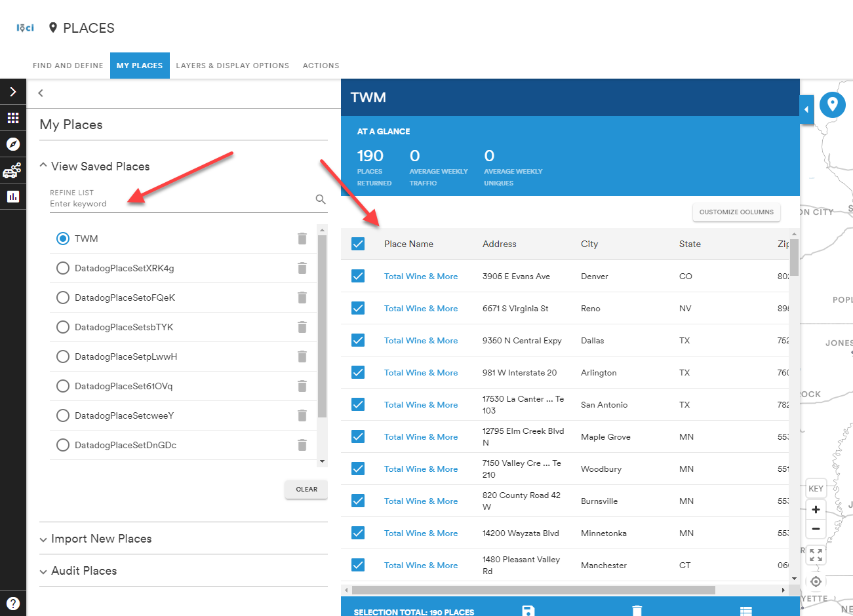Screen dimensions: 853x616
Task: Select the DatadogPlaceSetsbTYK radio button
Action: [x=63, y=327]
